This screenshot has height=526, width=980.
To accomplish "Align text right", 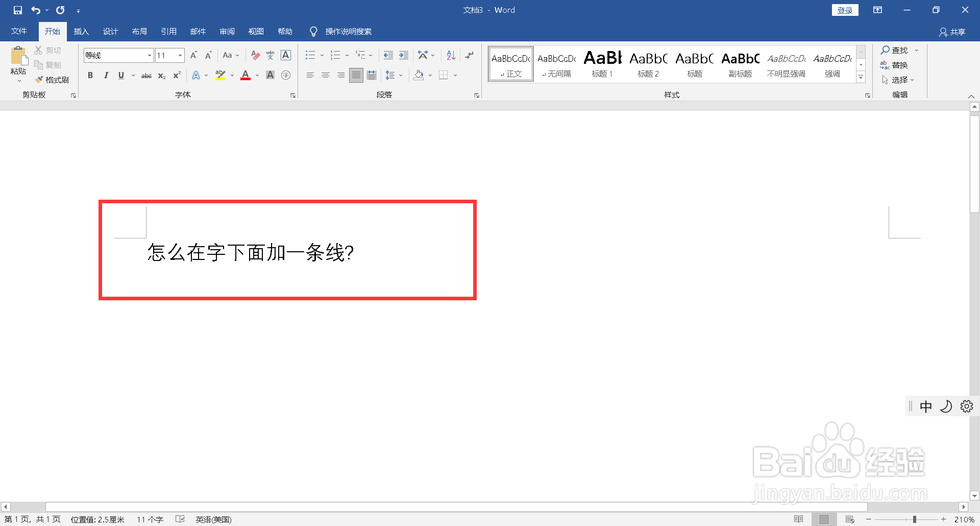I will coord(340,75).
